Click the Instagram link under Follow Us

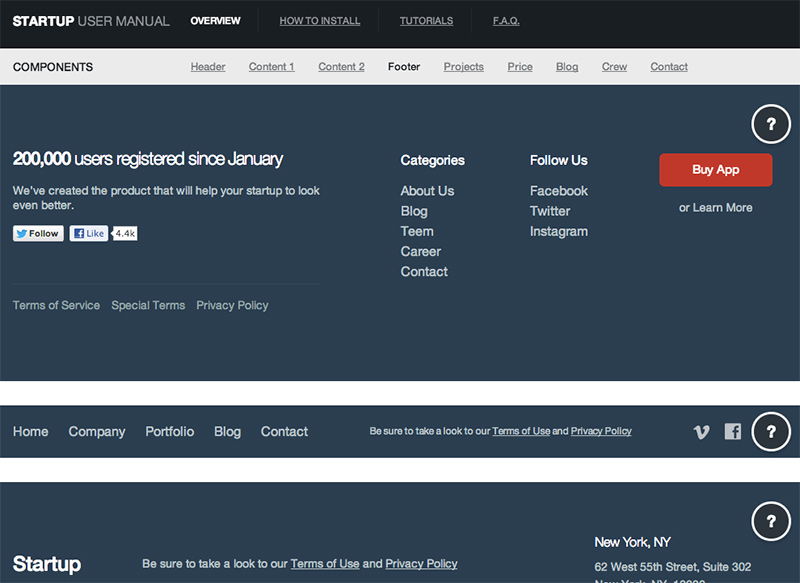coord(558,231)
